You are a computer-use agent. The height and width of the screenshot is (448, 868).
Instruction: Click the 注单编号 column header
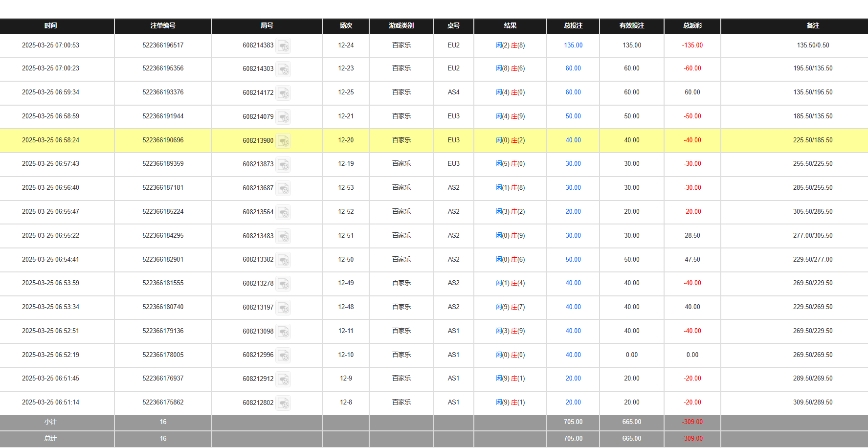click(163, 26)
